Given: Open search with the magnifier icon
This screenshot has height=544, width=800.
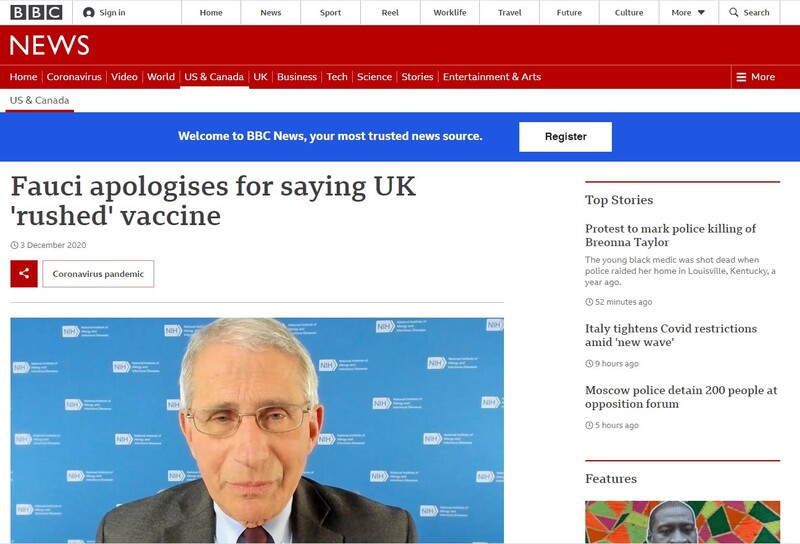Looking at the screenshot, I should pyautogui.click(x=734, y=12).
